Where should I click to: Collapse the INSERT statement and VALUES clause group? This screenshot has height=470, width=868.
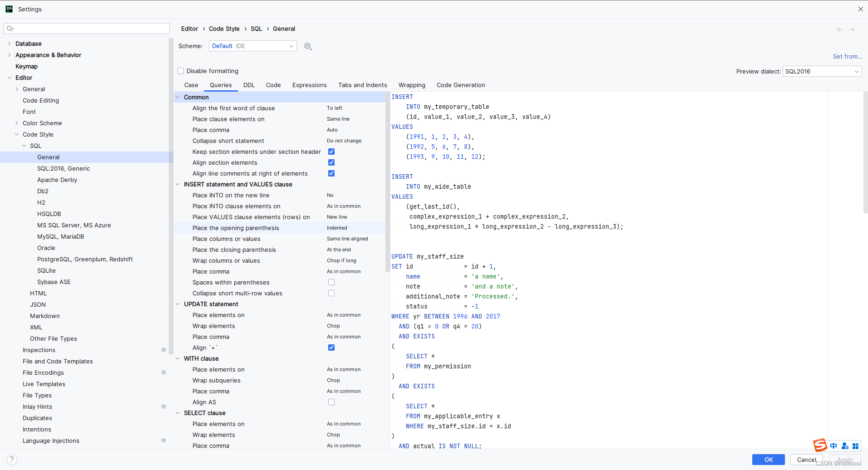[178, 184]
